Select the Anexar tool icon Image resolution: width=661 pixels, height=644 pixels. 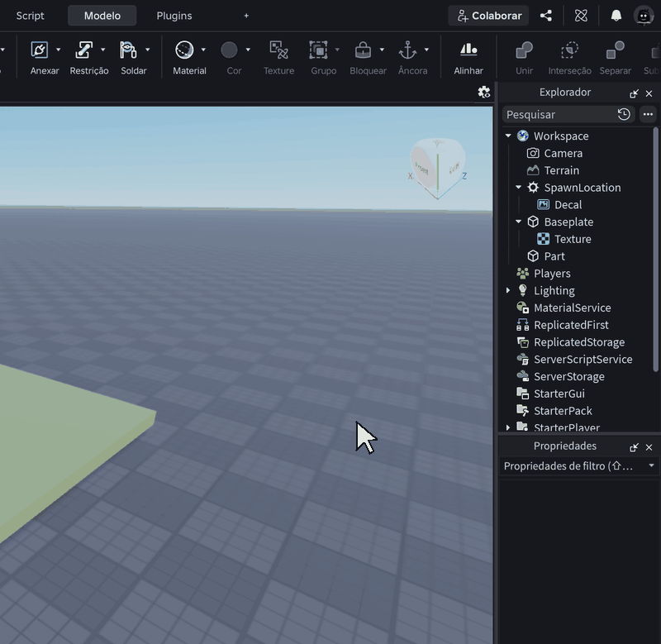(x=40, y=50)
